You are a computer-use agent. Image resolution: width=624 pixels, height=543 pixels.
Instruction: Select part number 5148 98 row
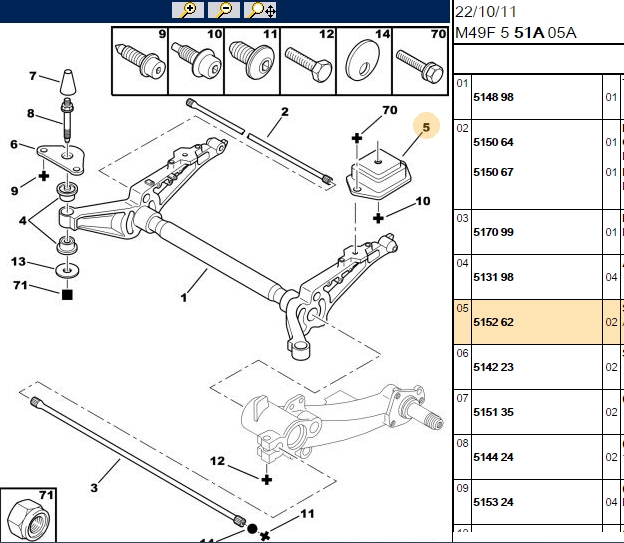click(538, 97)
